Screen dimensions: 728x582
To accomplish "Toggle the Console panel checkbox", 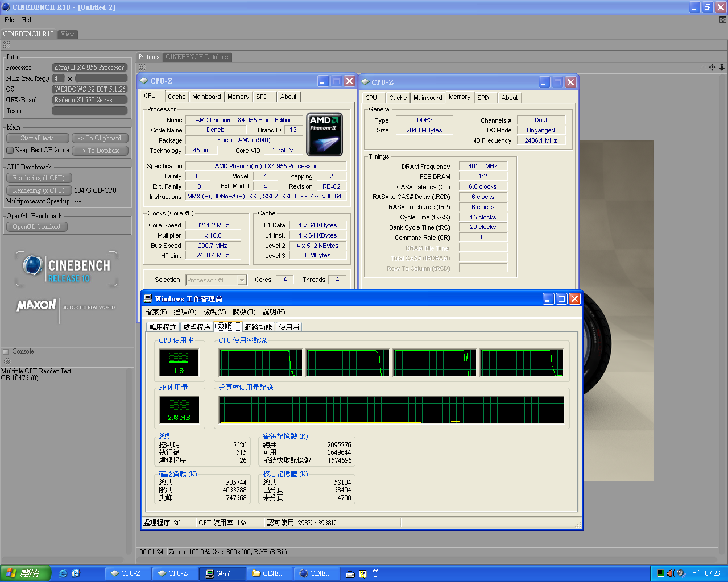I will pos(6,351).
